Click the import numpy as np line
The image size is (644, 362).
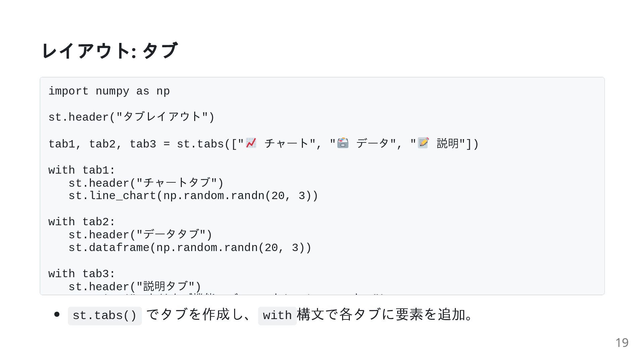(109, 91)
